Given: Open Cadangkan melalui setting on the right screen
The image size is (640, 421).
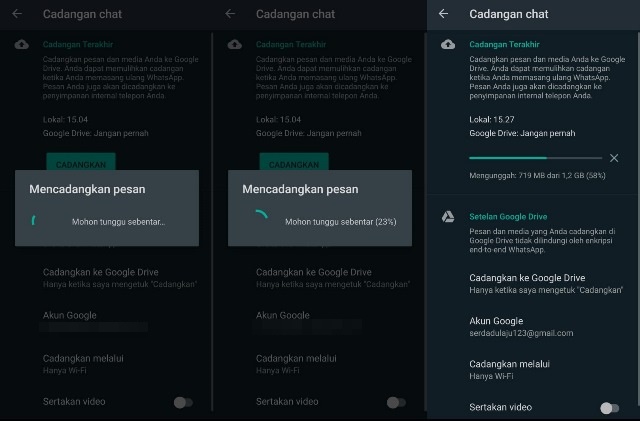Looking at the screenshot, I should (x=509, y=370).
